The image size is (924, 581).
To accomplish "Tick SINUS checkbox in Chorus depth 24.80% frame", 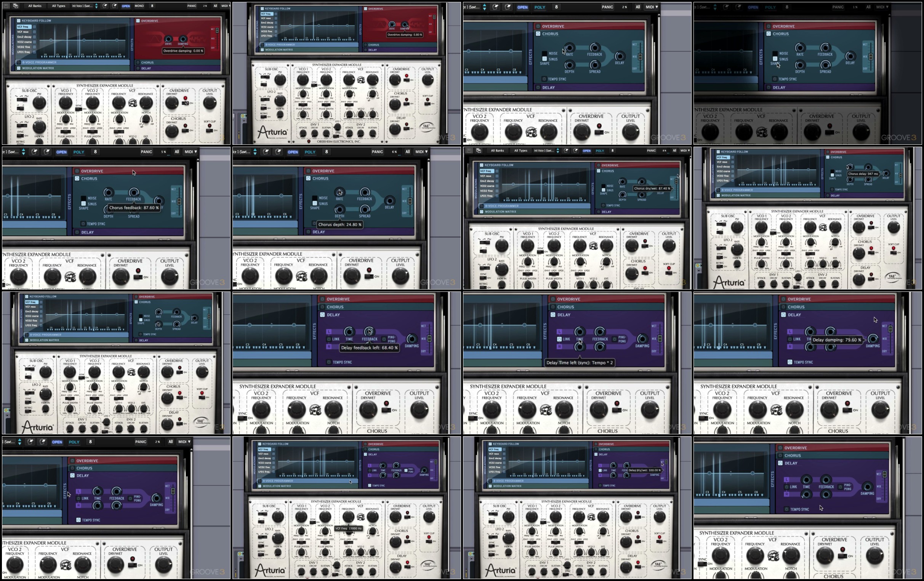I will (315, 203).
